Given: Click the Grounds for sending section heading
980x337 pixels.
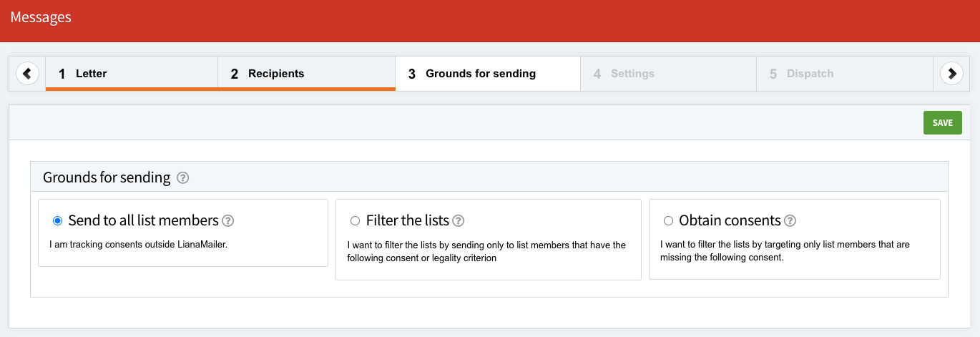Looking at the screenshot, I should point(107,177).
